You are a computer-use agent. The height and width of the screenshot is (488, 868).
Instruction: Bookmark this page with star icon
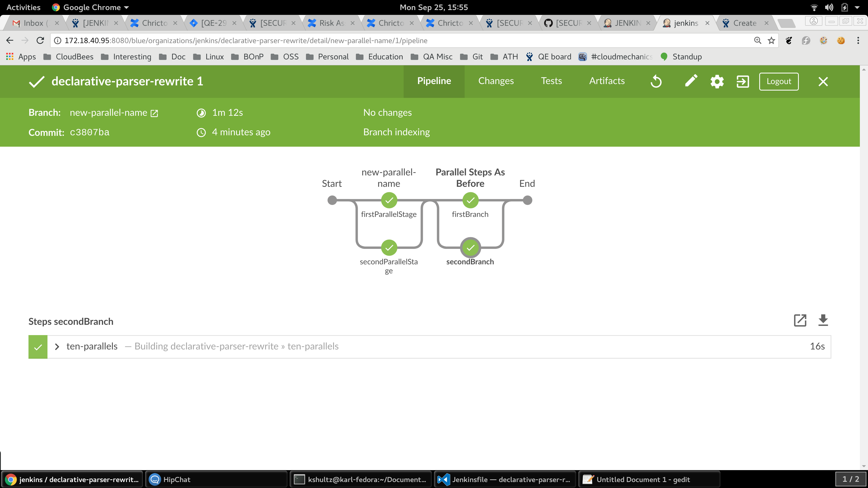tap(771, 41)
